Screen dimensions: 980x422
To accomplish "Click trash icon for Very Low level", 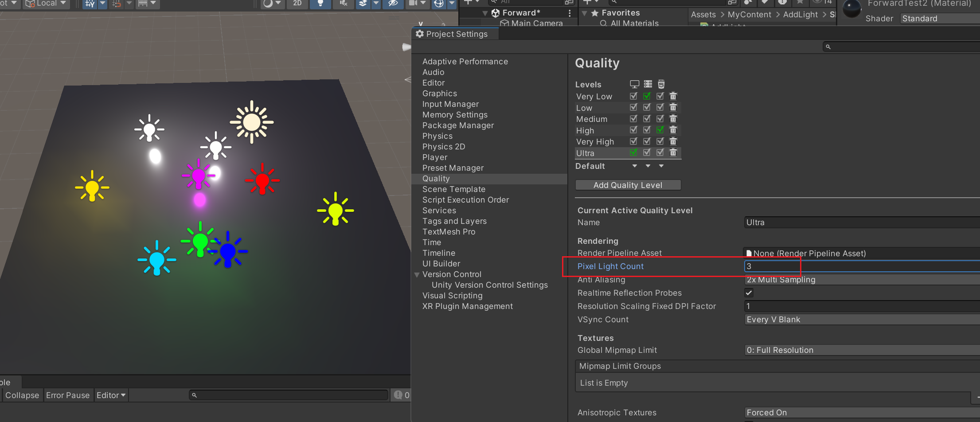I will click(673, 96).
